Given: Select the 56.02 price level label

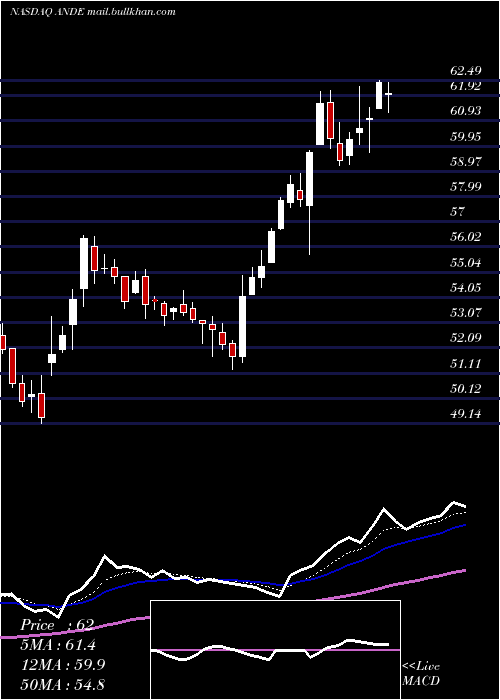Looking at the screenshot, I should click(466, 237).
